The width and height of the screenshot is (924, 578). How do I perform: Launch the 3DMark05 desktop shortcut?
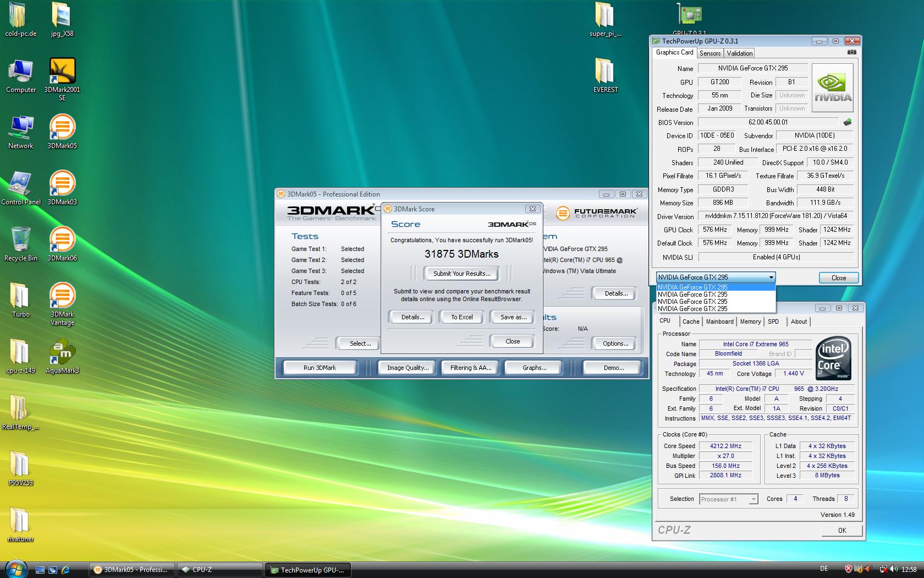point(62,133)
